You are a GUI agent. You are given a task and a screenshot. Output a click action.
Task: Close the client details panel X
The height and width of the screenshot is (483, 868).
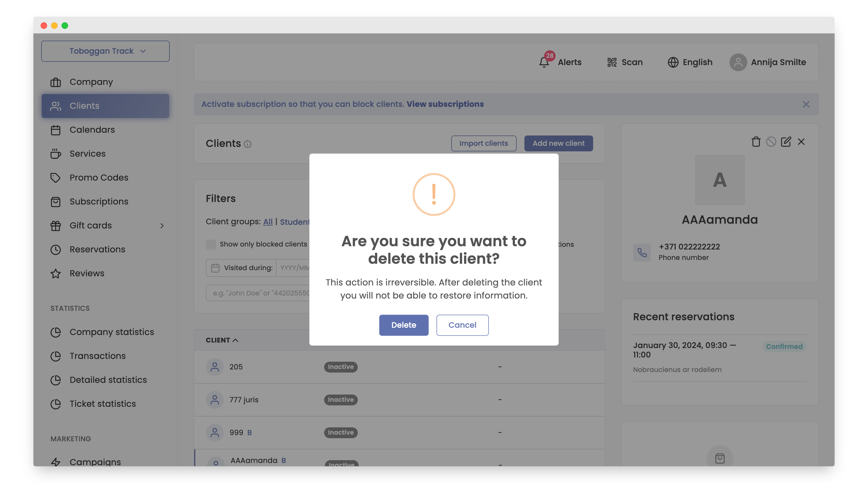(x=801, y=142)
